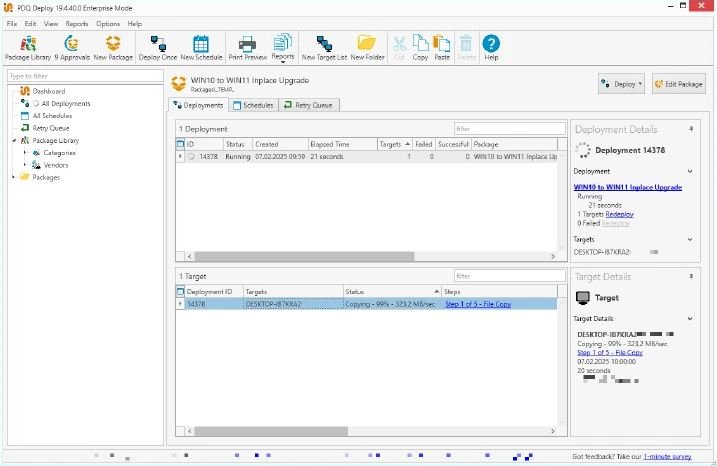Click the targets table column chooser icon
This screenshot has width=717, height=466.
(180, 292)
